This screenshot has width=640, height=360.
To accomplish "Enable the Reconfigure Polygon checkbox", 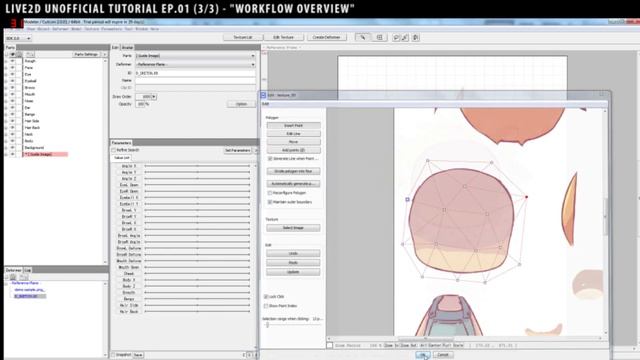I will click(x=270, y=193).
